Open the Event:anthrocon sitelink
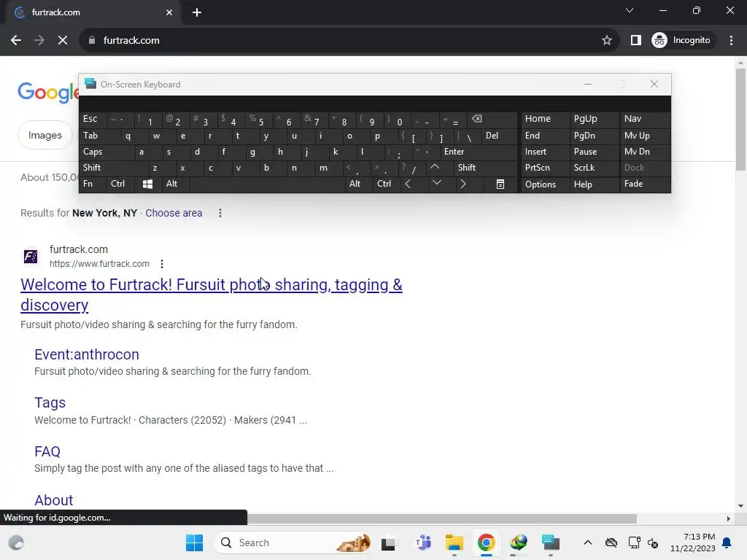Image resolution: width=747 pixels, height=560 pixels. pyautogui.click(x=87, y=354)
